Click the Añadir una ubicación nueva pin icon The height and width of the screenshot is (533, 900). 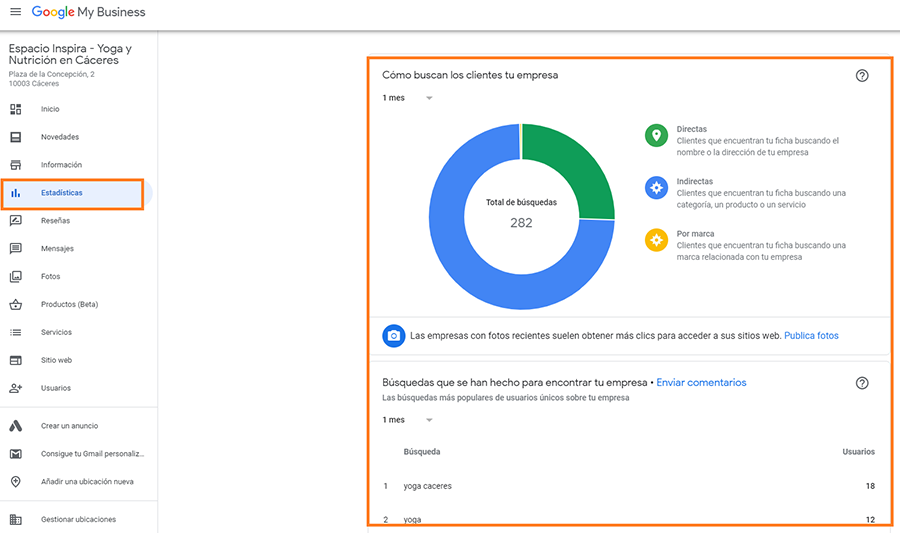pos(16,482)
